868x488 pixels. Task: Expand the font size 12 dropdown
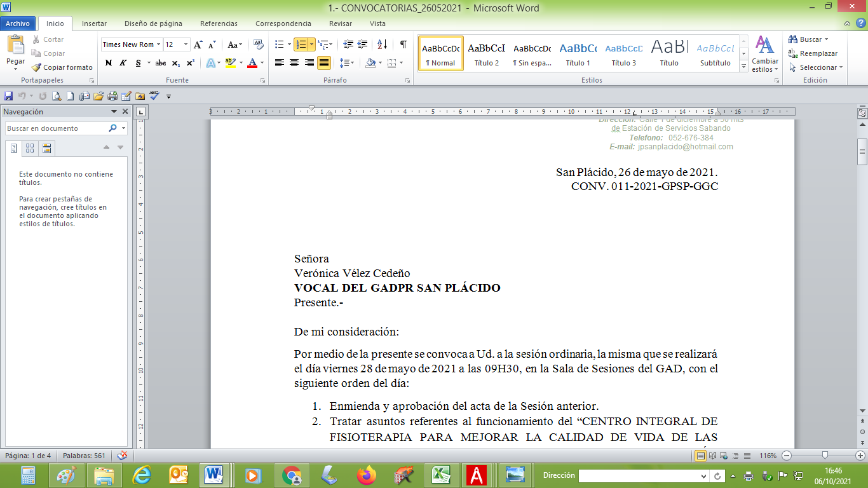(x=186, y=44)
